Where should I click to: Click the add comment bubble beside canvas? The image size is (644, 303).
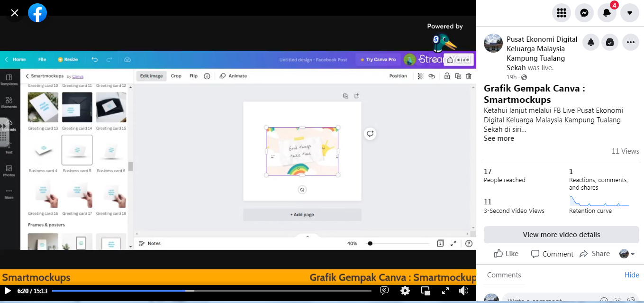[x=370, y=134]
